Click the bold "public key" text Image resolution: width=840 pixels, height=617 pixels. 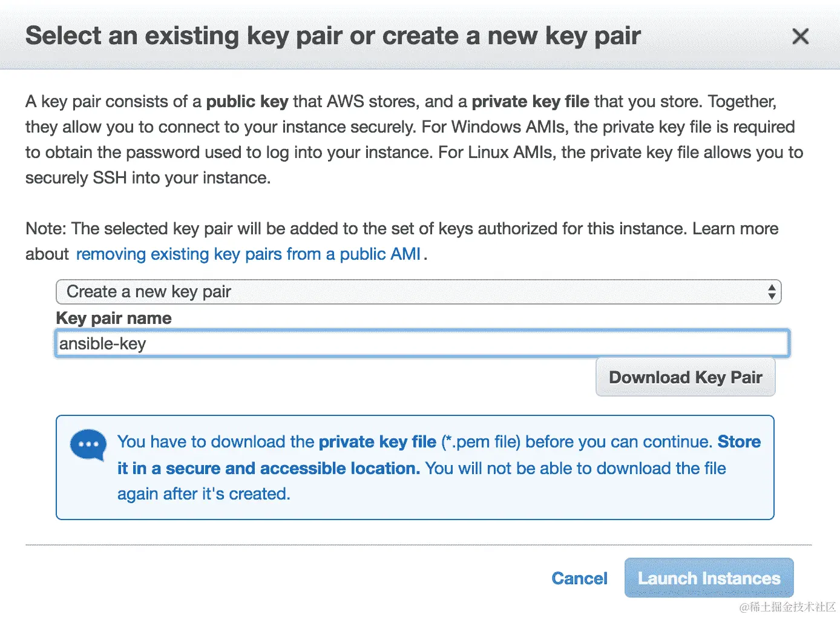(x=247, y=102)
